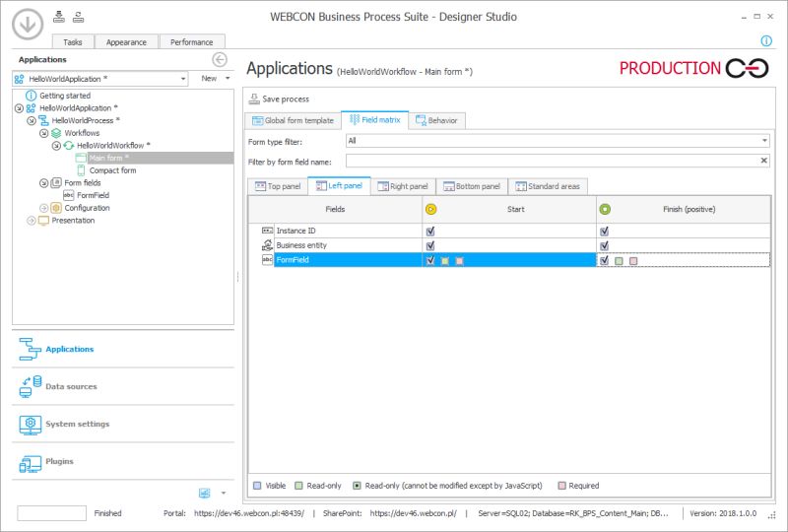Click the HelloWorldProcess tree node icon
The width and height of the screenshot is (788, 532).
(43, 120)
